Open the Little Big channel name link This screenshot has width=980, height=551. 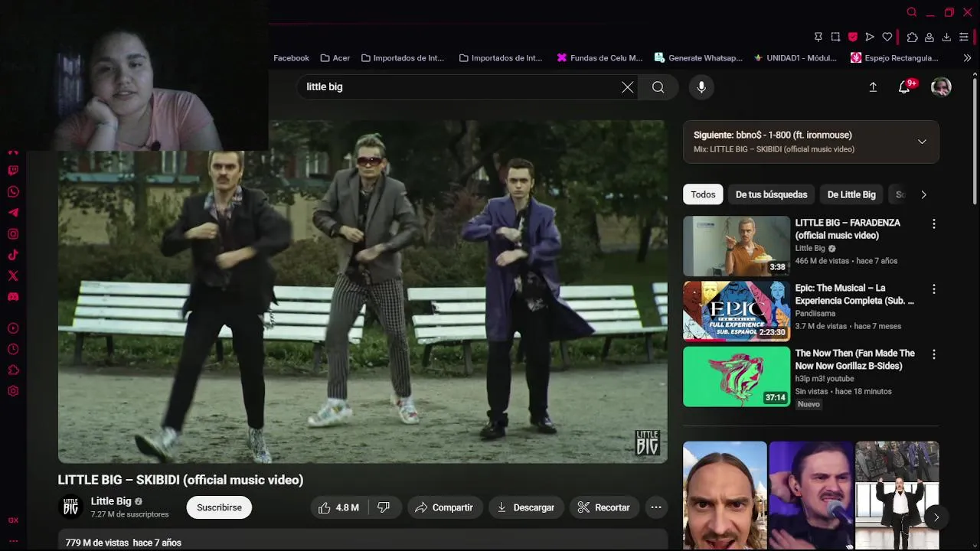[111, 501]
